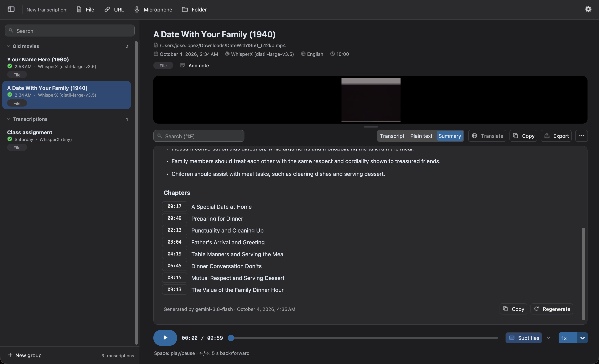Screen dimensions: 599x364
Task: Open the playback speed dropdown arrow
Action: (x=582, y=338)
